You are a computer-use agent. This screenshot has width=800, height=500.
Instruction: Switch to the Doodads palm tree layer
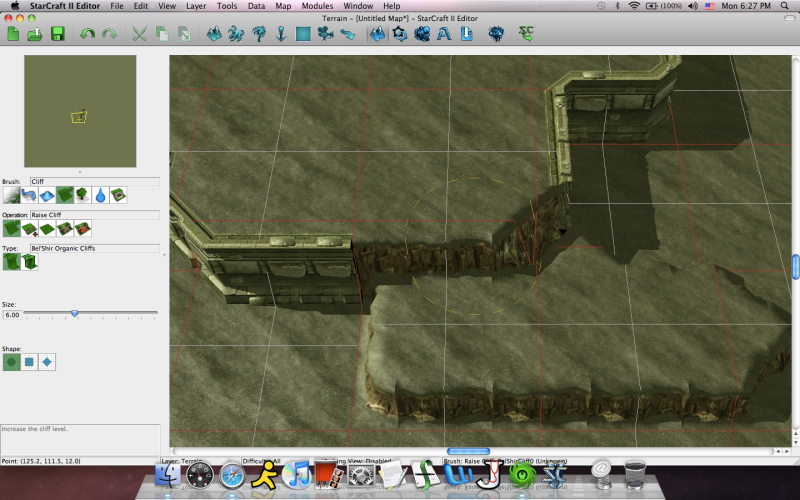coord(259,34)
